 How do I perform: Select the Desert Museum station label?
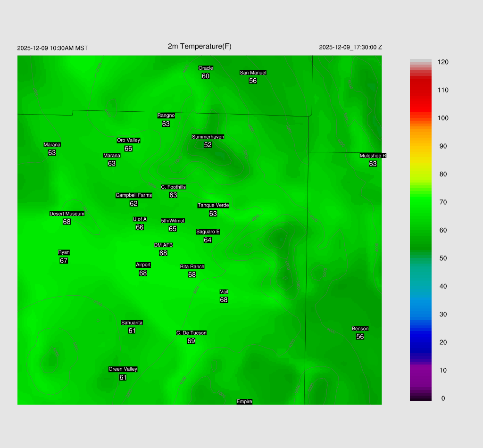coord(67,214)
